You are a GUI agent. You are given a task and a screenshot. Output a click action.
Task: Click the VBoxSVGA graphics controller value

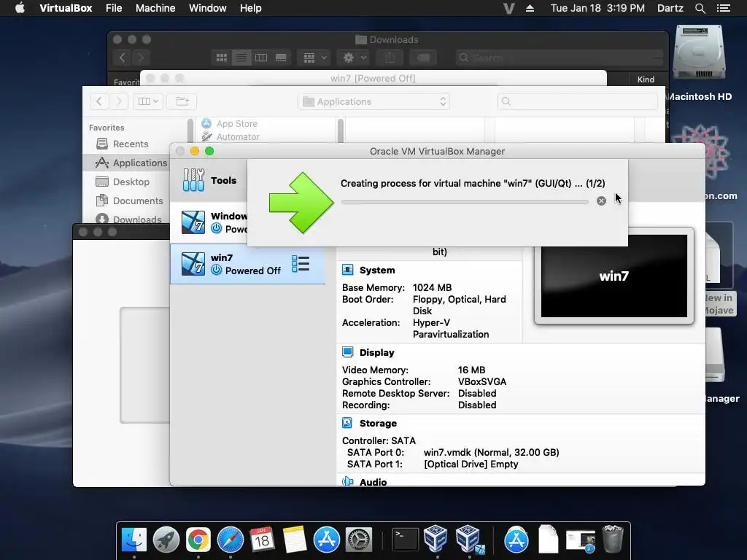[x=482, y=382]
